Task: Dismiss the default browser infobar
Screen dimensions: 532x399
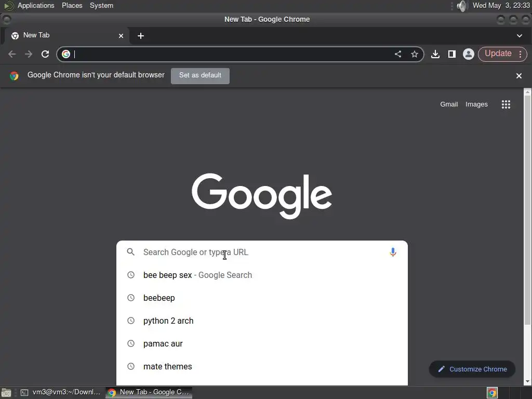Action: click(519, 76)
